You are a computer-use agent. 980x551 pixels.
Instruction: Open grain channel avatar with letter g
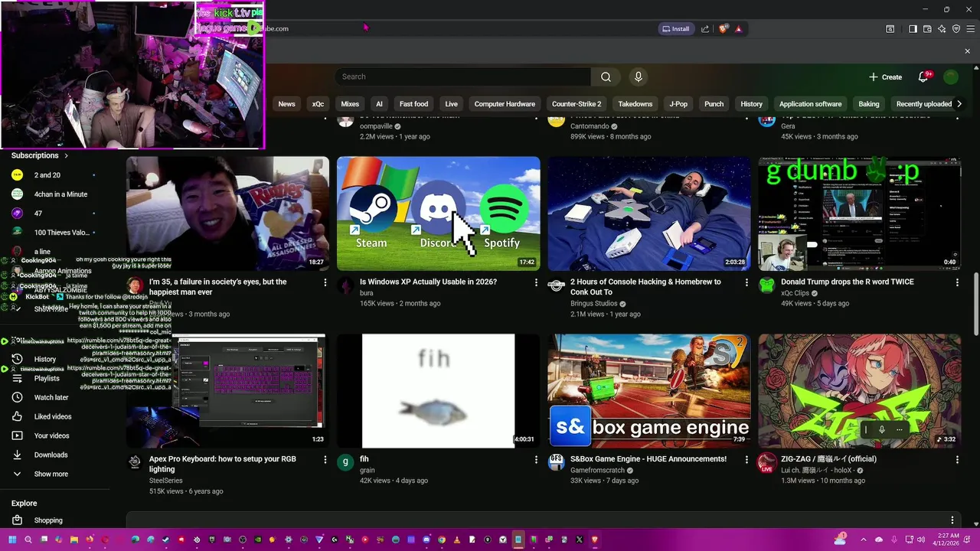pos(346,462)
